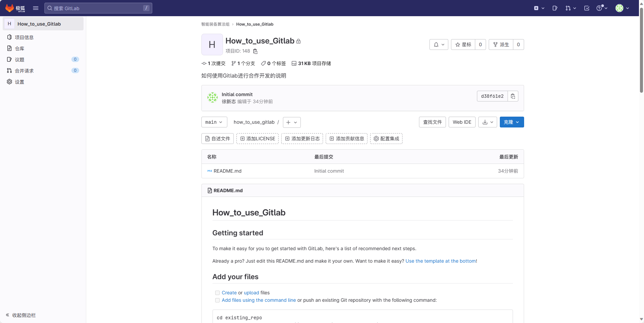The height and width of the screenshot is (323, 644).
Task: Star the project with 星标
Action: point(463,45)
